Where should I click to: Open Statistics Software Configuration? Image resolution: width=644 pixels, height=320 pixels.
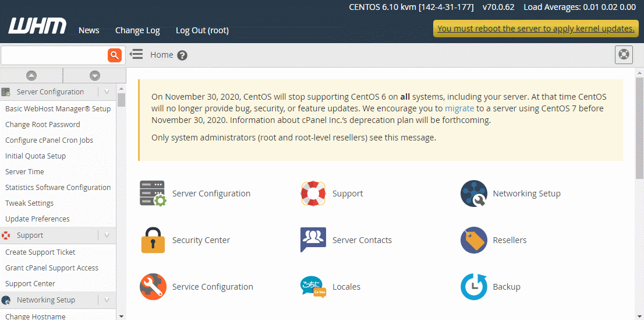tap(58, 187)
